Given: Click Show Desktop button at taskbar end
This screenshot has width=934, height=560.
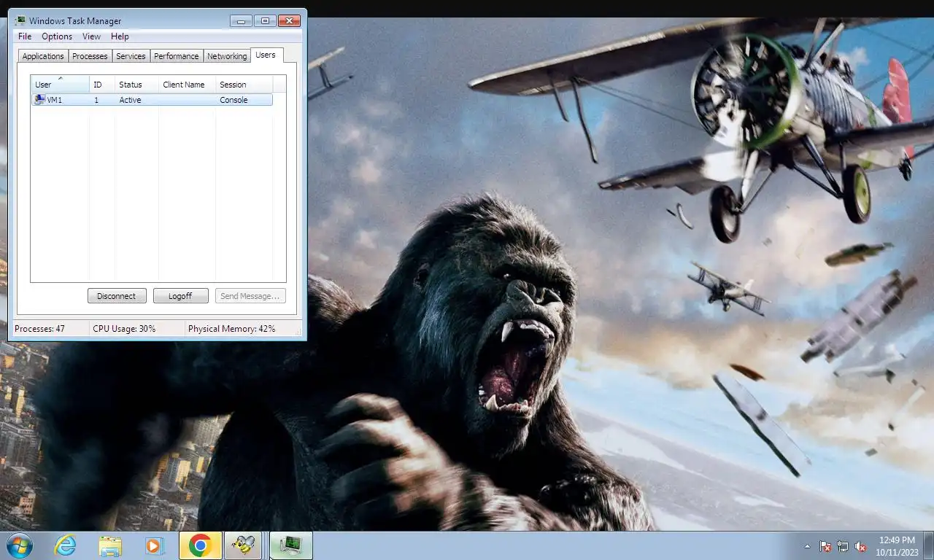Looking at the screenshot, I should 928,546.
